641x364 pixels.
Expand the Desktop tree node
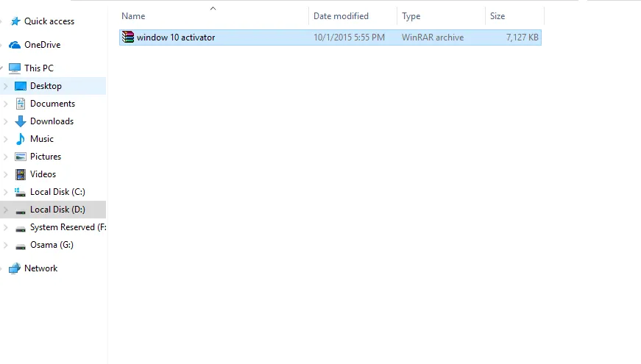(x=6, y=86)
